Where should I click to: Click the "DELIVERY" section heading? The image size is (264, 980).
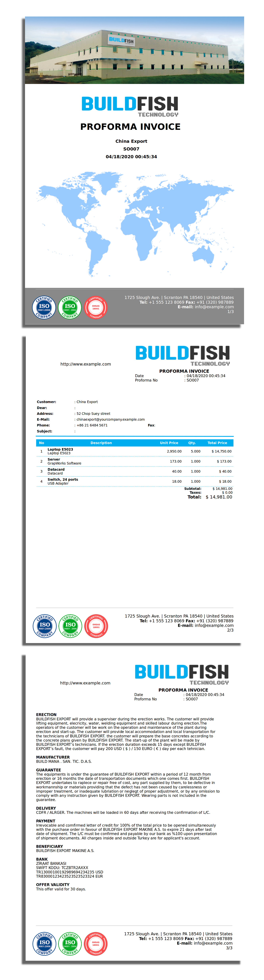[46, 808]
